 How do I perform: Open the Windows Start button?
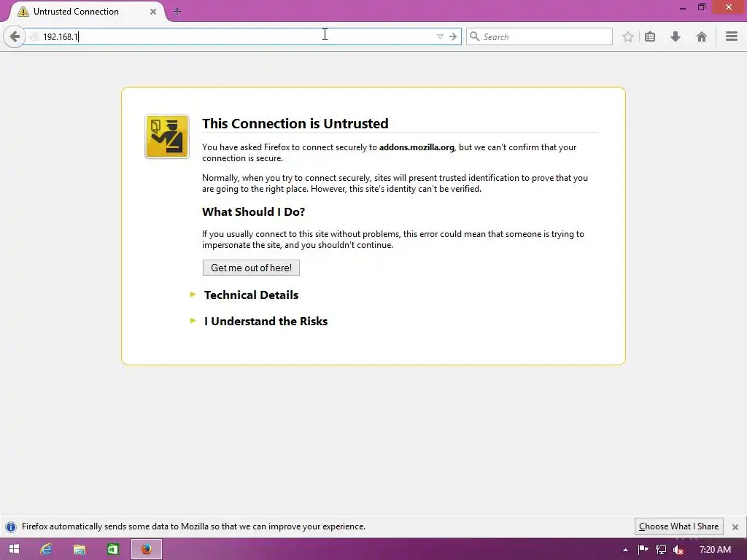tap(15, 549)
